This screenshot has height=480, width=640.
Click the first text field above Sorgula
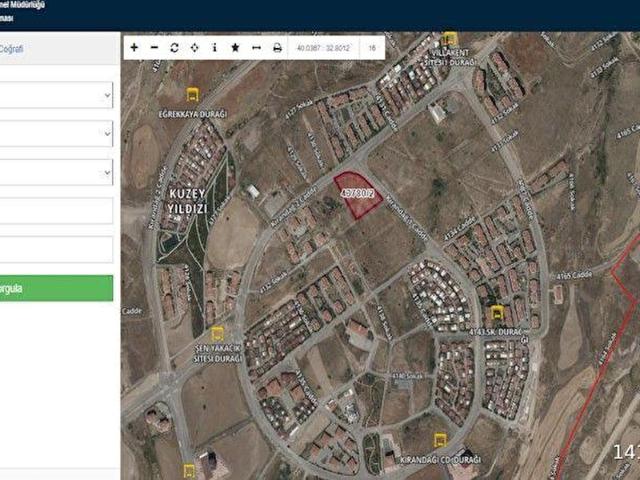[56, 210]
